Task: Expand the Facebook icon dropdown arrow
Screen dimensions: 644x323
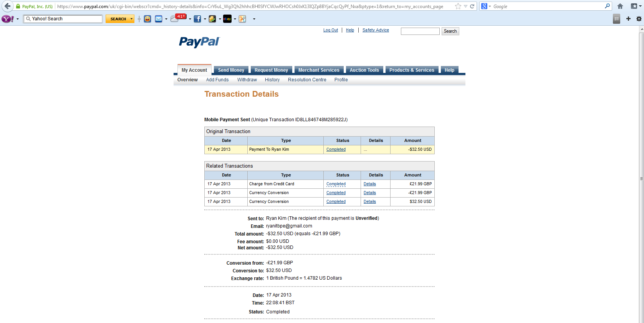Action: [205, 19]
